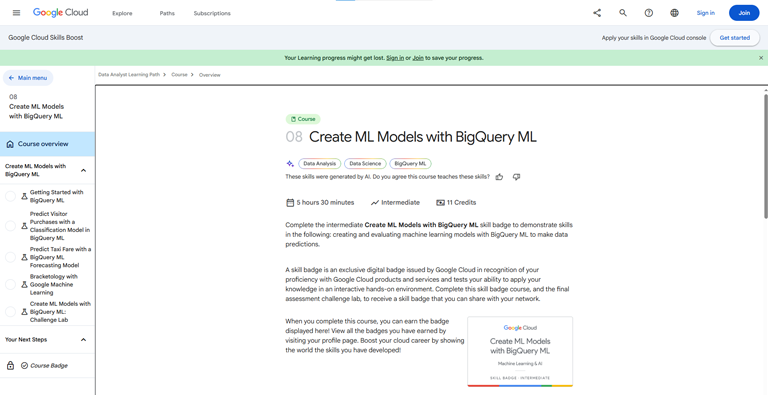Open the Course Badge item

(49, 366)
